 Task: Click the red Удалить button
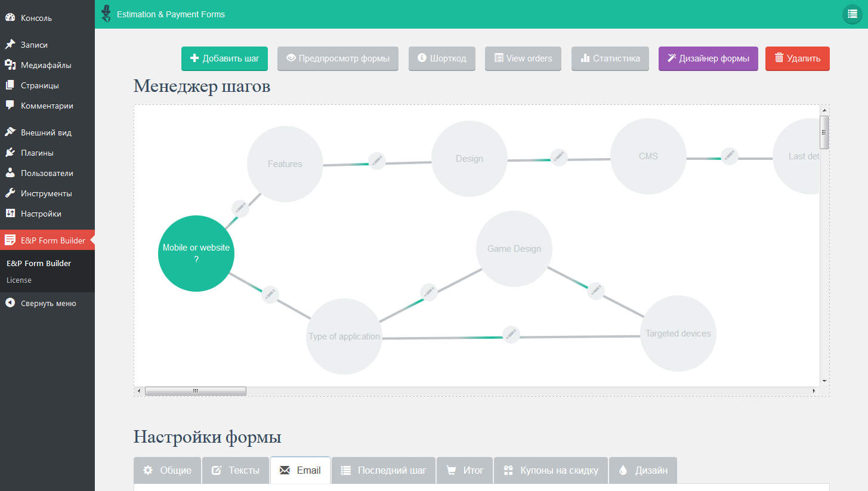click(x=797, y=58)
